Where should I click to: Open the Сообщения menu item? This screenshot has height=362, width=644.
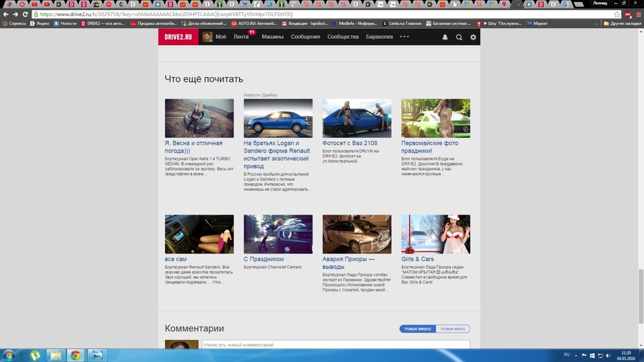point(305,36)
